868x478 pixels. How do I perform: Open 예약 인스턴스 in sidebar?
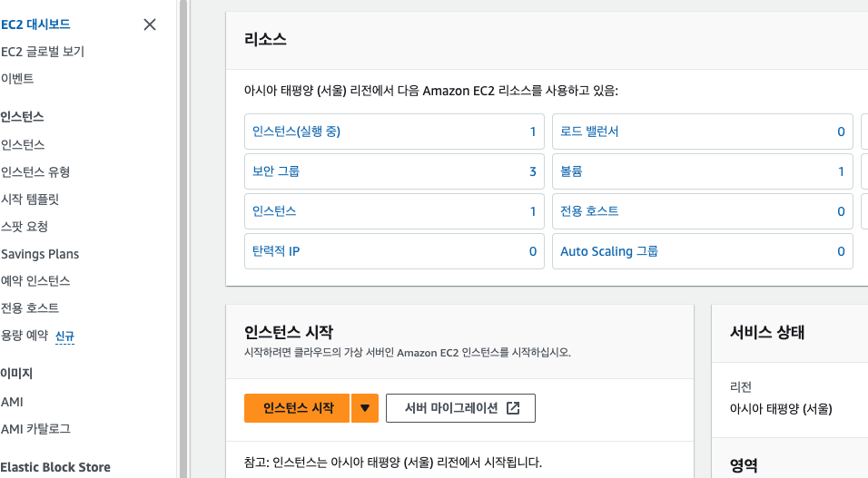point(35,281)
